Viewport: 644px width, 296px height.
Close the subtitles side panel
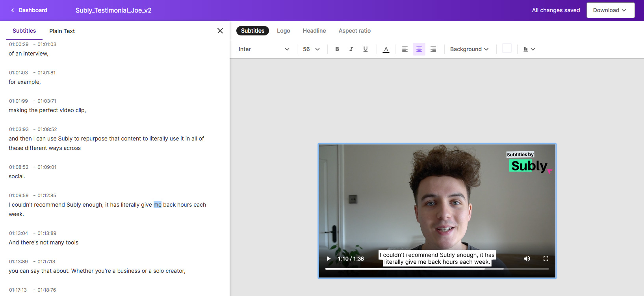220,31
